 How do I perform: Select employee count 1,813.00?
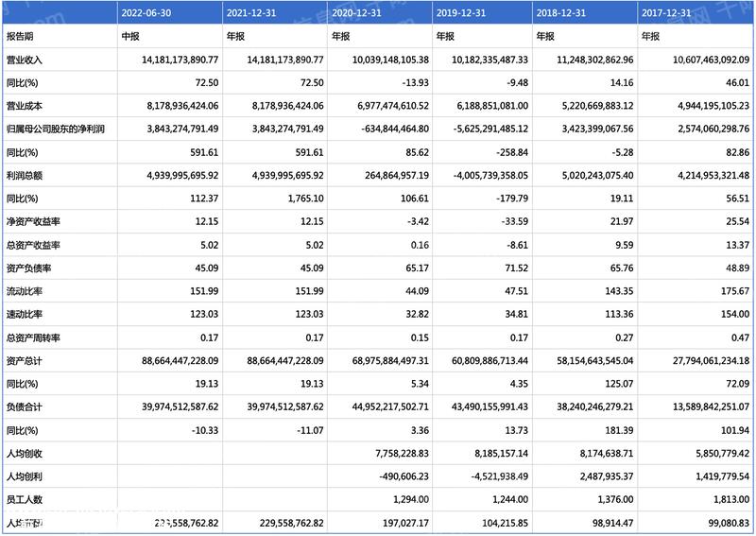click(731, 499)
